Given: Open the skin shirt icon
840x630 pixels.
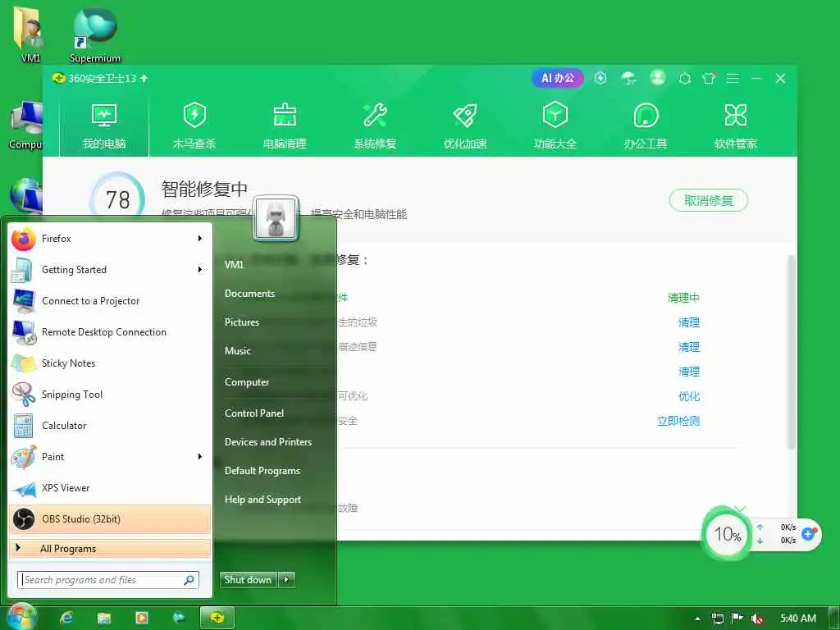Looking at the screenshot, I should [709, 78].
